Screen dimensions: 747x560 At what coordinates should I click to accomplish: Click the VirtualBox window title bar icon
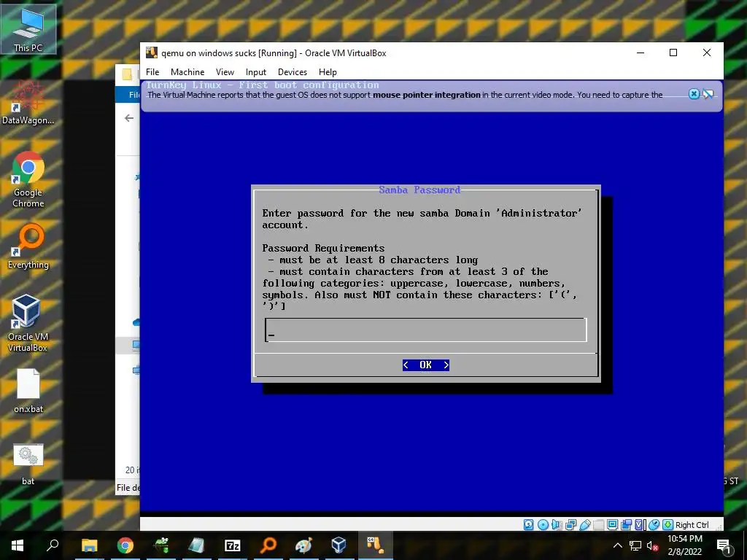(x=152, y=52)
